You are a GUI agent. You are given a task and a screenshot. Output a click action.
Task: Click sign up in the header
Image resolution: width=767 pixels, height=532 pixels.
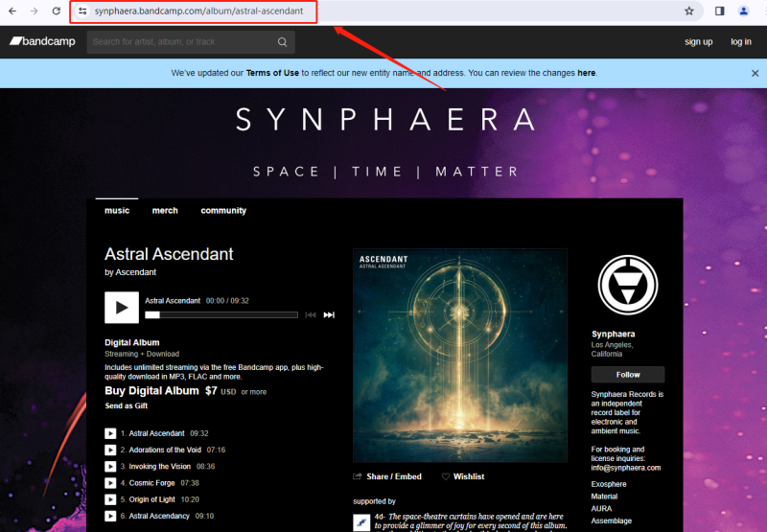699,42
